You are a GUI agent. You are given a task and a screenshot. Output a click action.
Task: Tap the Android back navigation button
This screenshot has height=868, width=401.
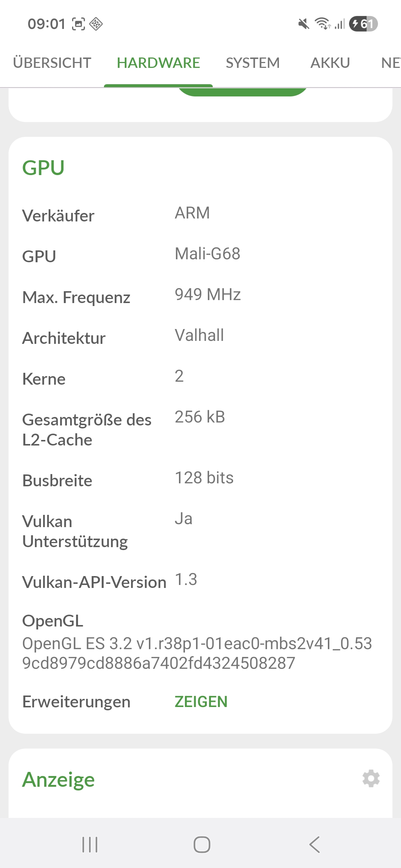pos(314,845)
